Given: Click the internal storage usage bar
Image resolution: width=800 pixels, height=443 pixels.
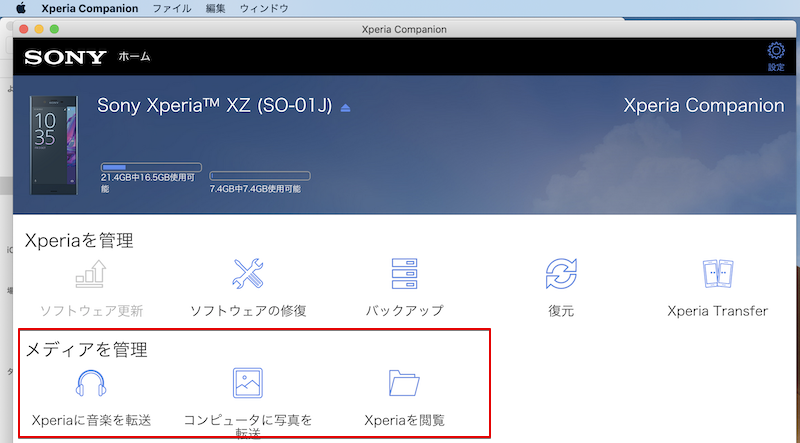Looking at the screenshot, I should pos(151,167).
